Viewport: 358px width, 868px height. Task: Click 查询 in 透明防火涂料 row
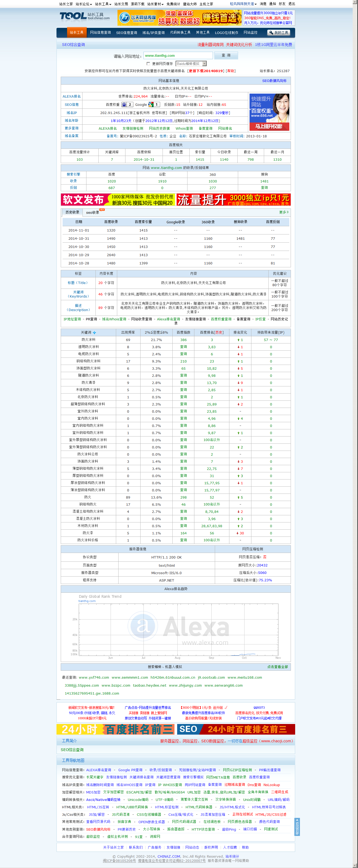tap(184, 347)
